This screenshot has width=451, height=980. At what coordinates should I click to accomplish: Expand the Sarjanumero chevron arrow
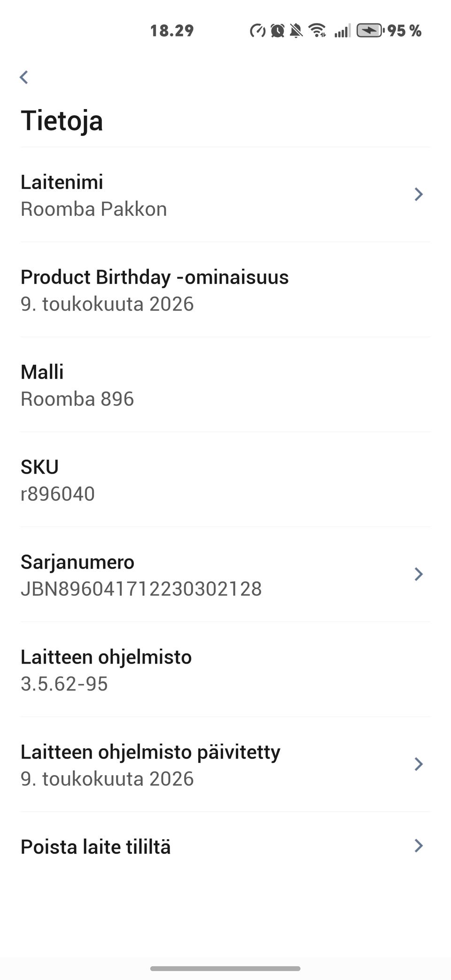click(419, 574)
